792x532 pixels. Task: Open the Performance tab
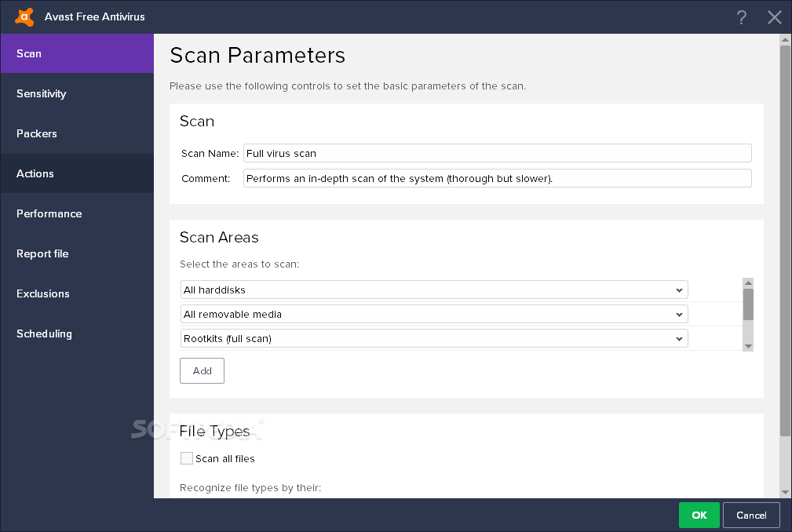coord(77,213)
